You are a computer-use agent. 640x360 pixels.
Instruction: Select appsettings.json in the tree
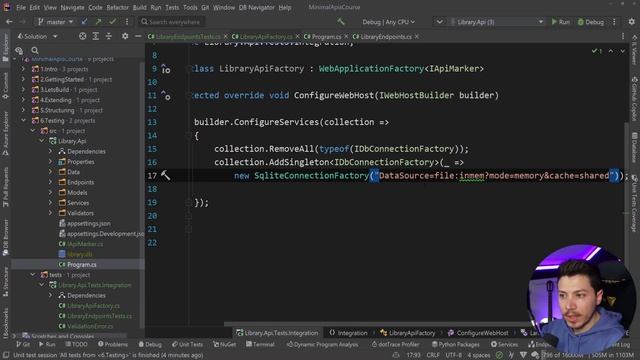coord(89,223)
